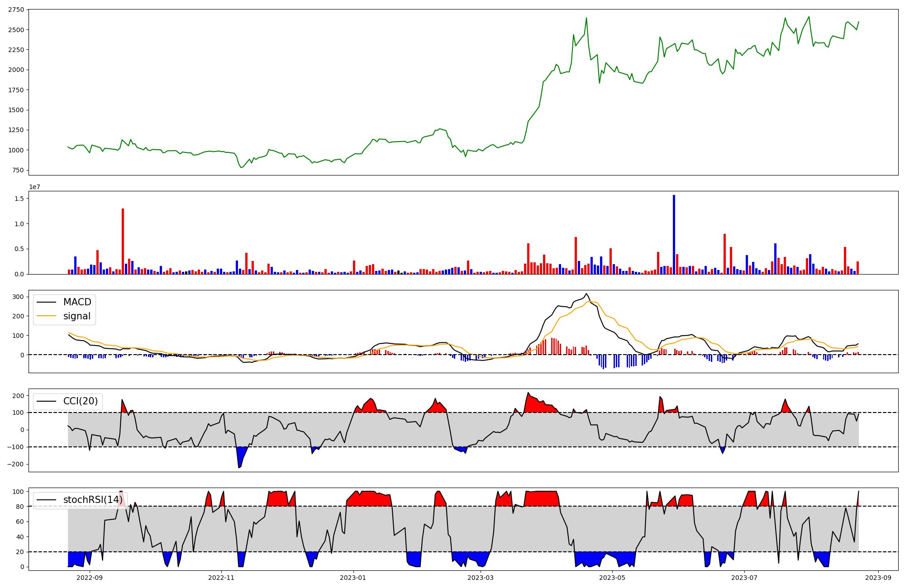The image size is (905, 588).
Task: Click the 2022-11 x-axis date label
Action: coord(221,578)
